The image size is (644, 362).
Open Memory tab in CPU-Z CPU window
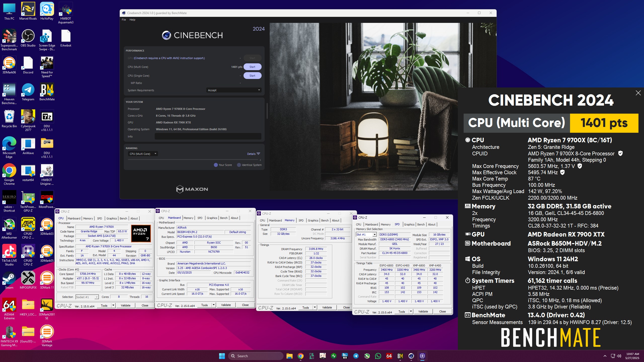(88, 218)
